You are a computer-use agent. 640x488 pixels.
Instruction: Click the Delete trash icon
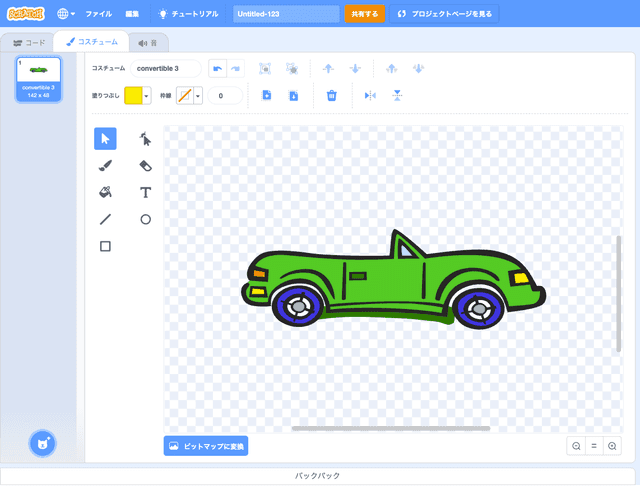pyautogui.click(x=332, y=95)
